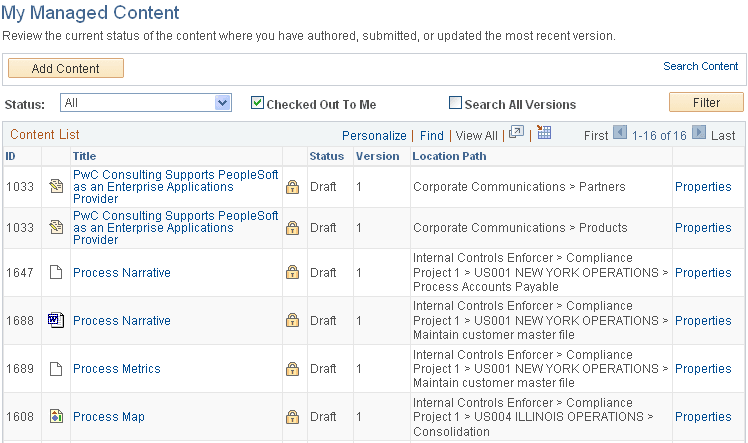748x443 pixels.
Task: Click Personalize link in Content List
Action: tap(374, 136)
